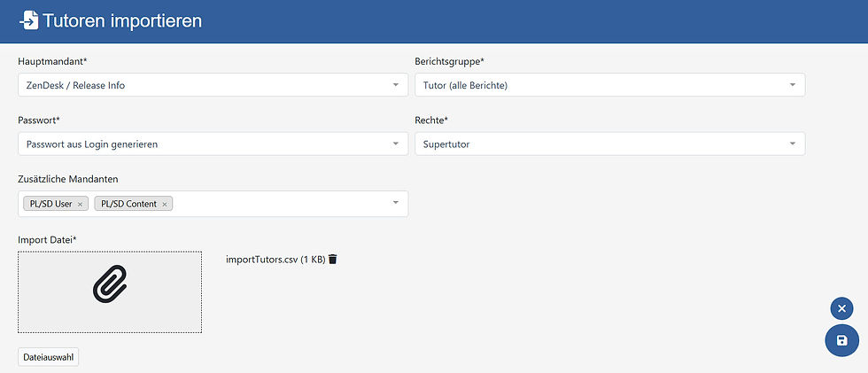Open the Hauptmandant dropdown
This screenshot has height=373, width=868.
pyautogui.click(x=395, y=85)
